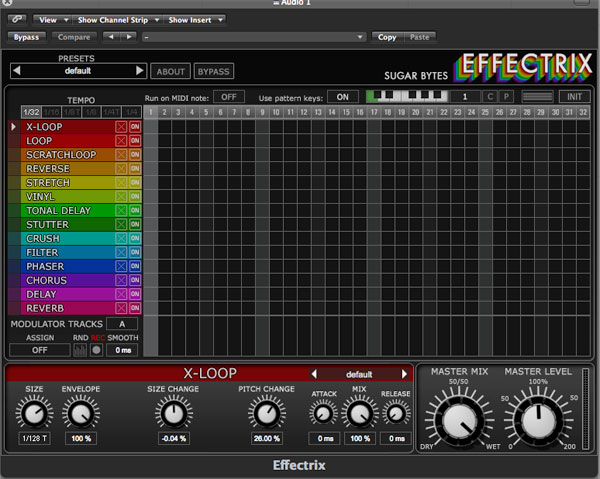Image resolution: width=600 pixels, height=479 pixels.
Task: Click the MASTER MIX knob
Action: tap(459, 420)
